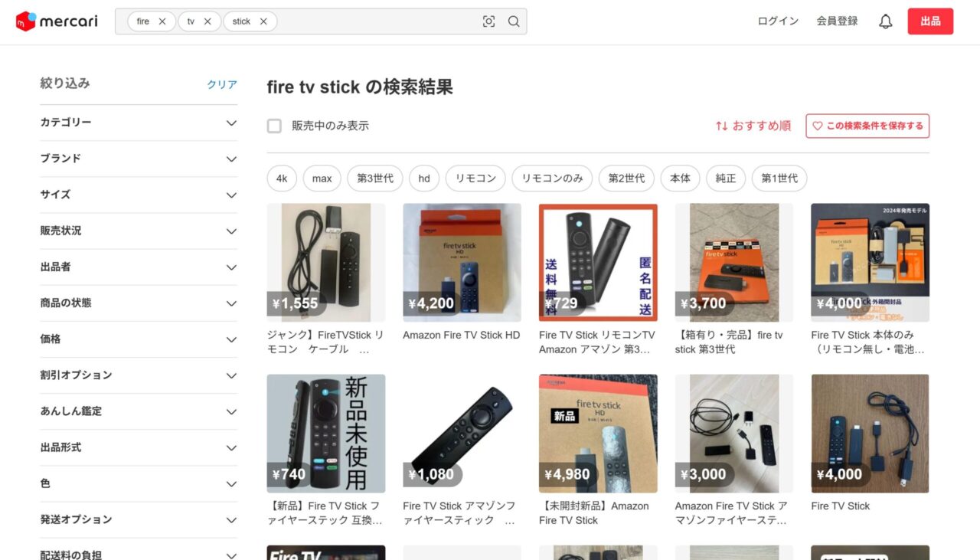Expand the 販売状況 filter

(x=139, y=231)
